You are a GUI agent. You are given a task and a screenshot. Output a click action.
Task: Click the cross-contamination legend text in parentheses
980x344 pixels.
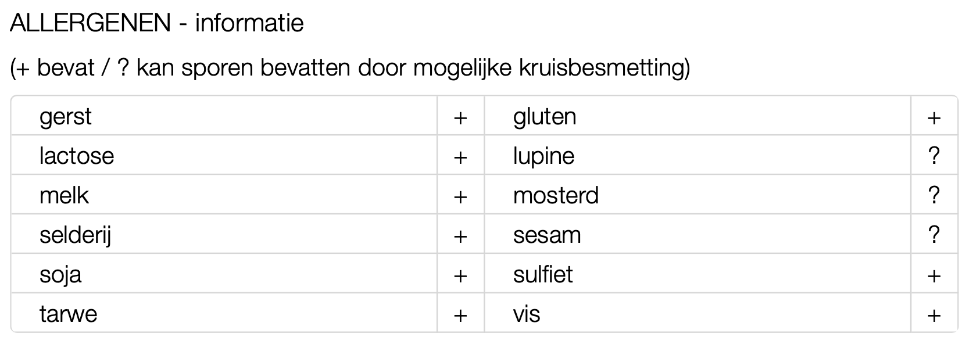(x=350, y=68)
